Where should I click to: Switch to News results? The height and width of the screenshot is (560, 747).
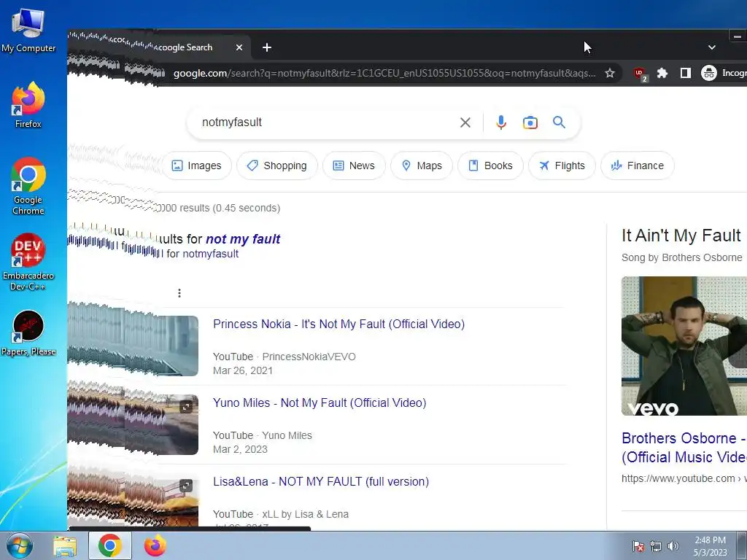(x=354, y=166)
